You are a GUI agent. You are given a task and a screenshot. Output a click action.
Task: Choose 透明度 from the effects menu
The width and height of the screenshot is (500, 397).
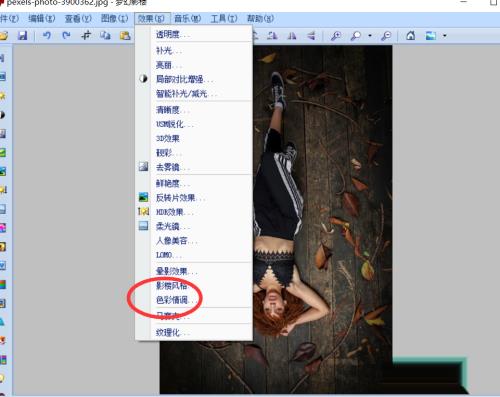click(194, 34)
